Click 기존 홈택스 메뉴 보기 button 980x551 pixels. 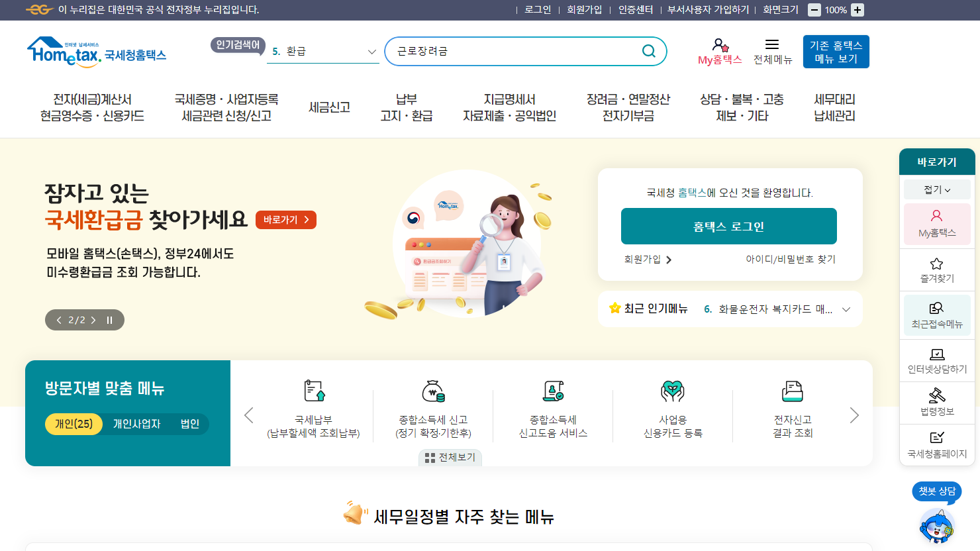click(x=836, y=52)
